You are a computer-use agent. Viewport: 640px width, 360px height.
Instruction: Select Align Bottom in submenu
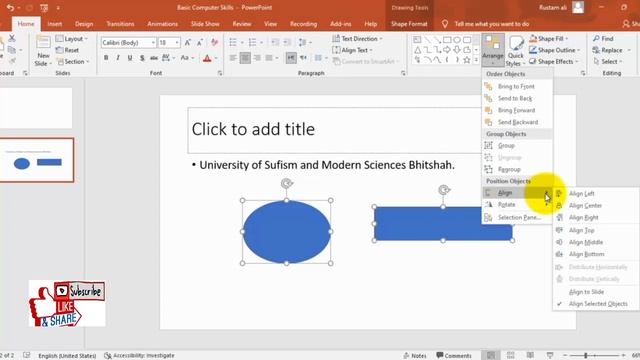[x=596, y=254]
